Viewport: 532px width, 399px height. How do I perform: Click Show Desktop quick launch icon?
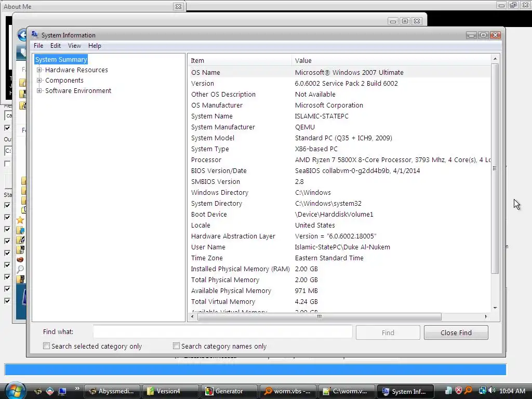[62, 391]
